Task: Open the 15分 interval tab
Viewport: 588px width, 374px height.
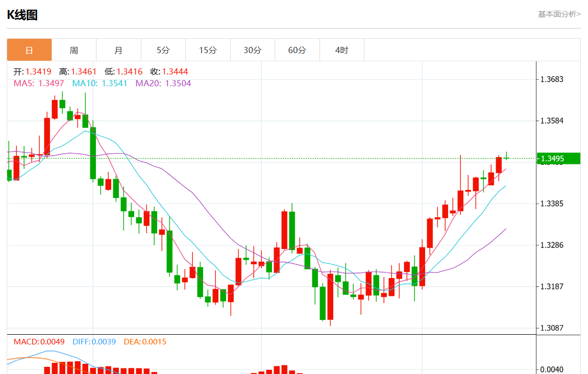Action: click(x=208, y=50)
